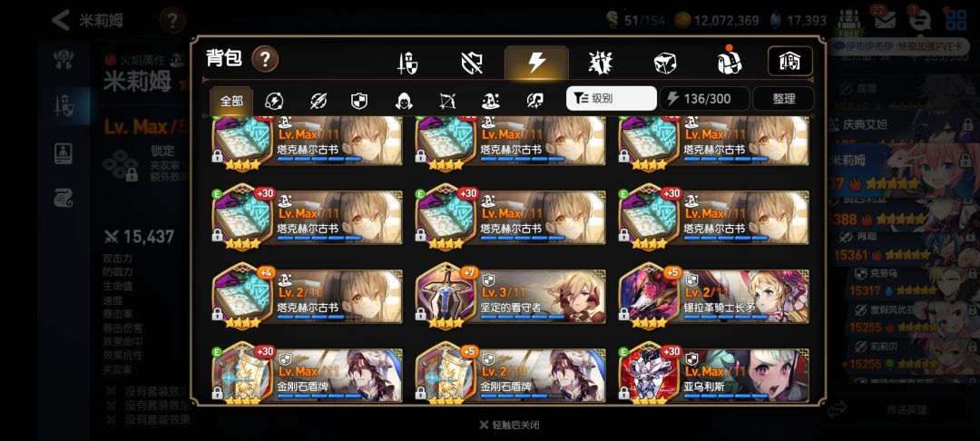Choose the 亚乌利斯 Lv.Max artifact
Viewport: 980px width, 441px height.
pos(714,375)
